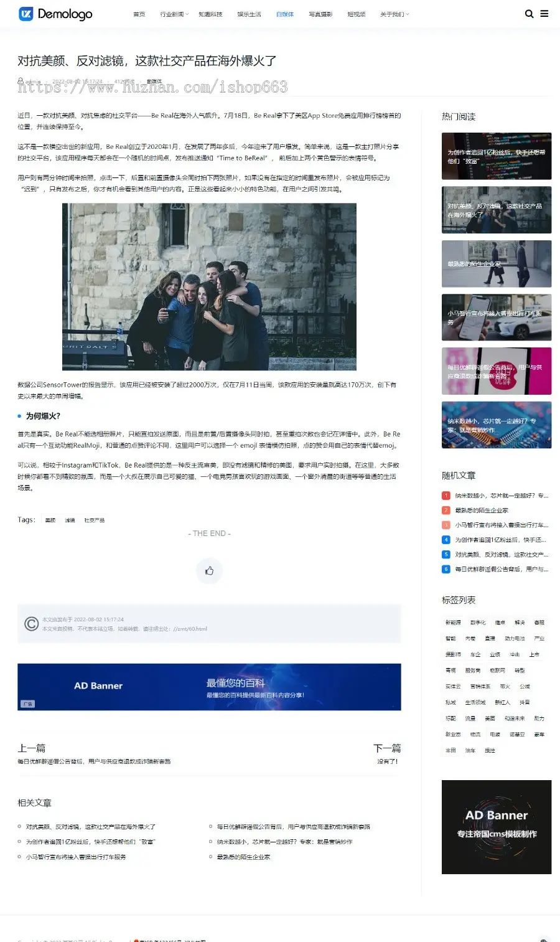The image size is (560, 942).
Task: Select tag 摄影师 in the tag list
Action: click(453, 655)
